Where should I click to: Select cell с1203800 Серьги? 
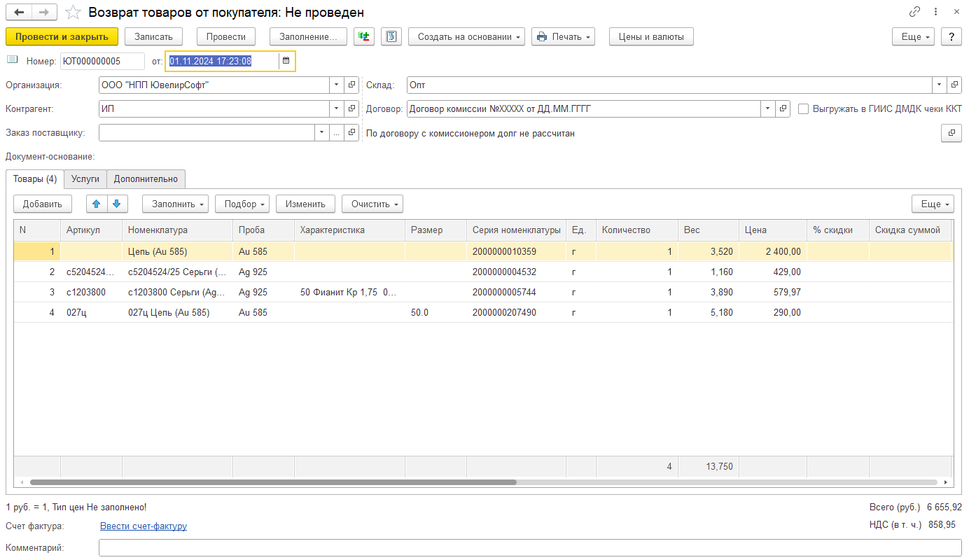click(177, 292)
